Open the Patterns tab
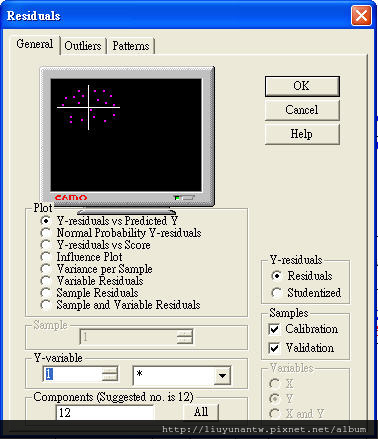This screenshot has width=378, height=439. click(131, 46)
